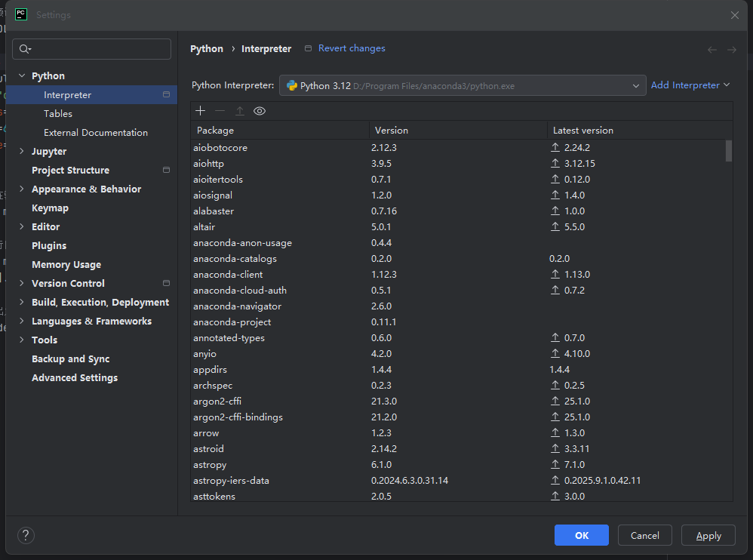Expand Appearance & Behavior group
The image size is (753, 560).
(x=22, y=189)
